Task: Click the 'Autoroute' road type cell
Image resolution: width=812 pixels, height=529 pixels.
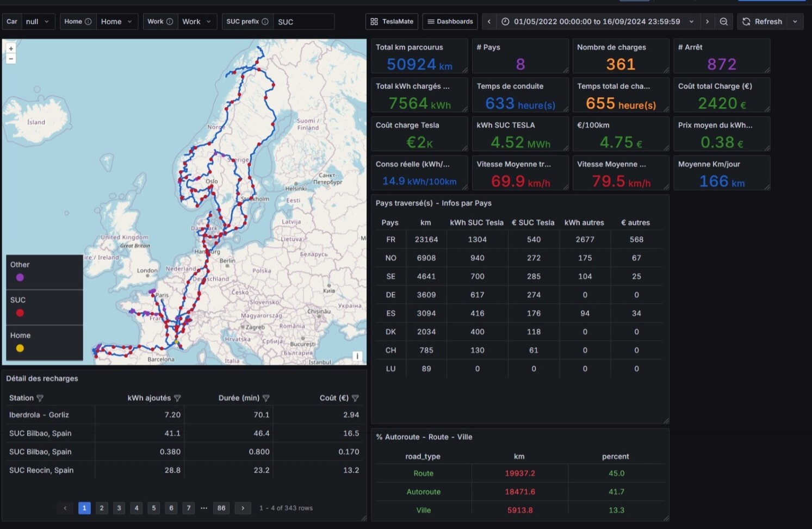Action: coord(424,492)
